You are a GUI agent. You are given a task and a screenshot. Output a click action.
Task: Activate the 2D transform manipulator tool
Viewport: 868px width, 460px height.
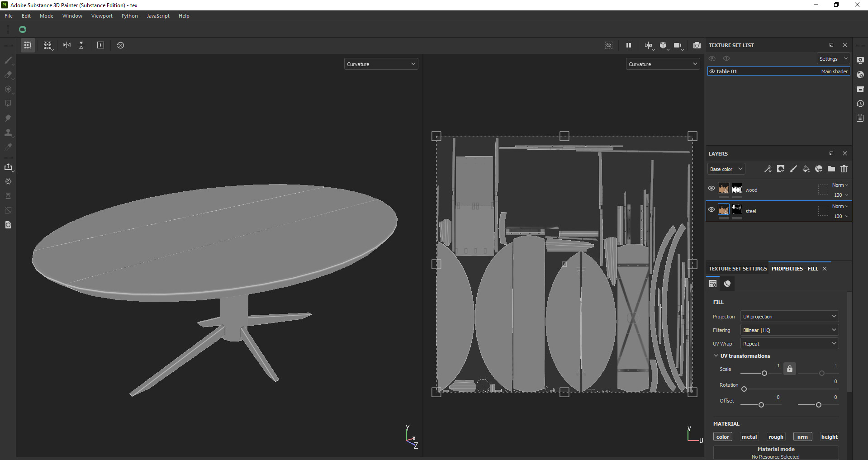(x=28, y=45)
